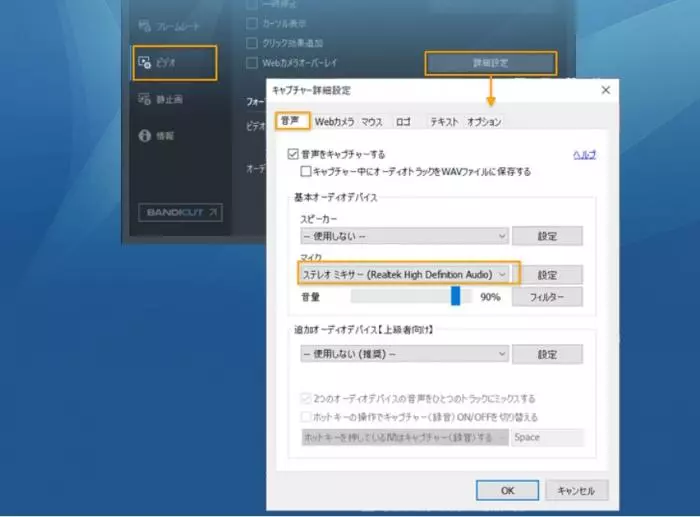Click 設定 button for additional audio device
The image size is (700, 517).
pos(547,354)
